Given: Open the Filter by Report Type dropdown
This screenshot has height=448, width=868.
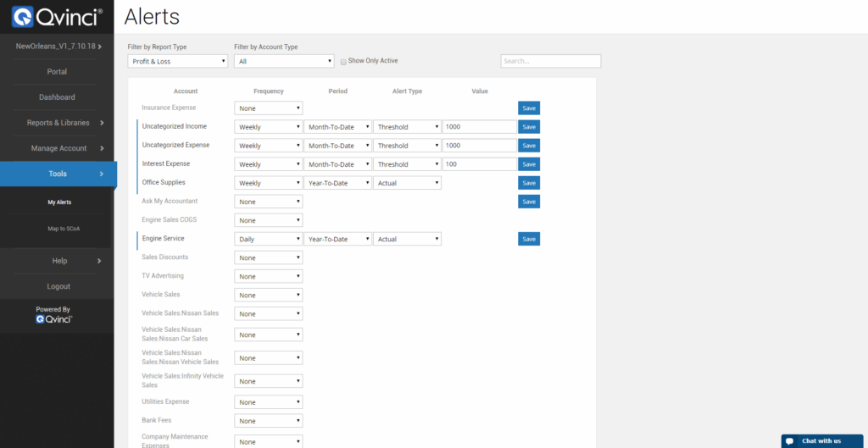Looking at the screenshot, I should click(x=178, y=61).
